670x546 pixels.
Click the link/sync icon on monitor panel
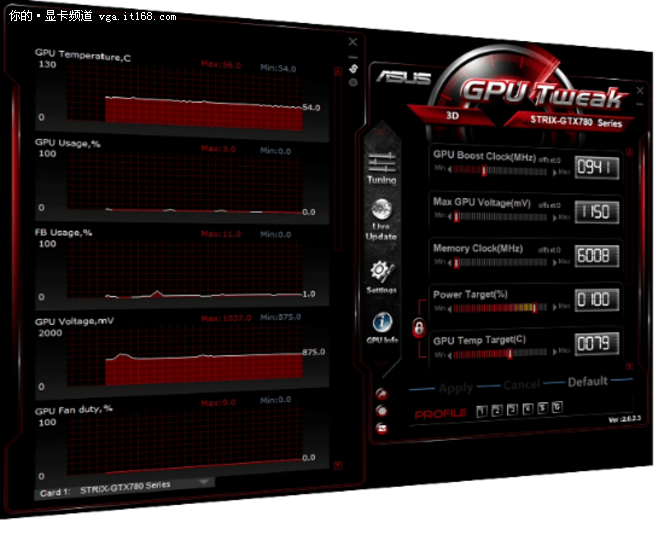(x=353, y=68)
